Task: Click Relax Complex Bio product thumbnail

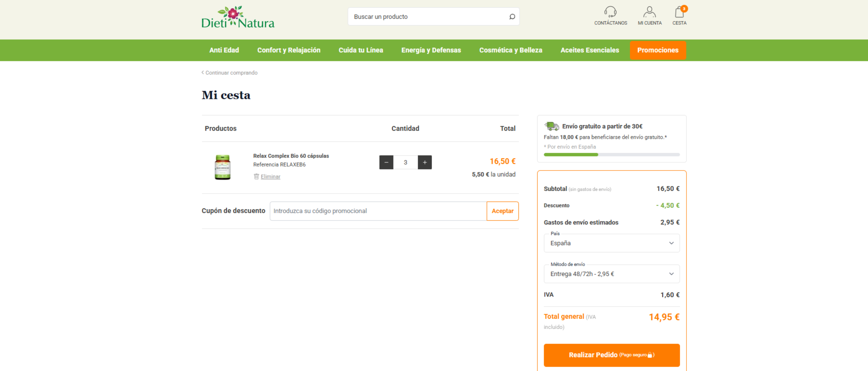Action: pos(222,167)
